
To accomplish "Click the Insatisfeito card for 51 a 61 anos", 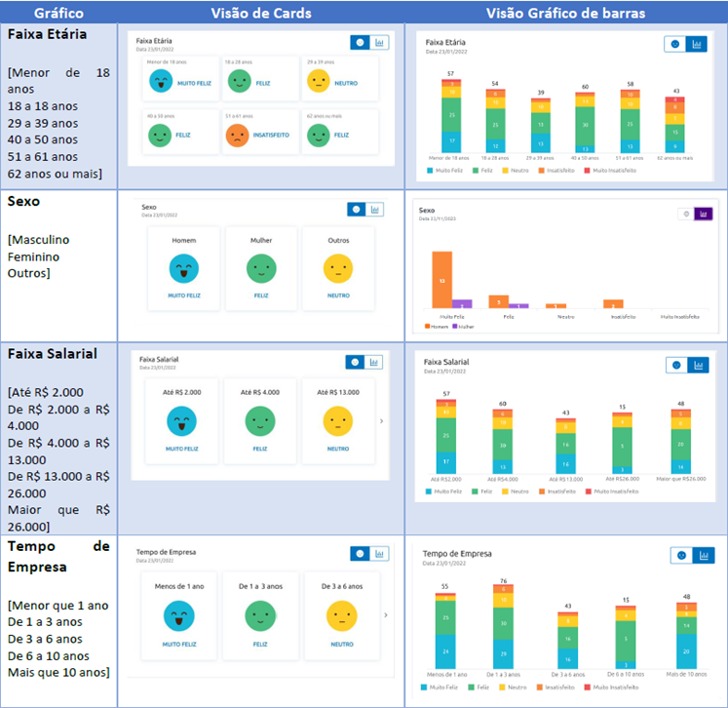I will [260, 133].
